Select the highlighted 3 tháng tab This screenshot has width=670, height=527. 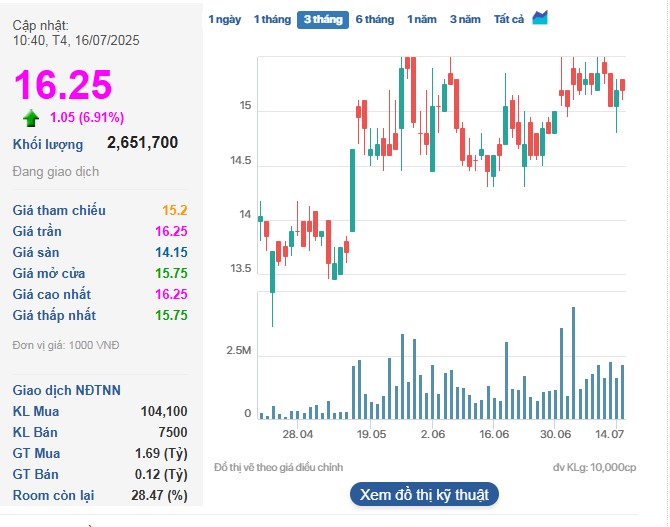pyautogui.click(x=322, y=19)
